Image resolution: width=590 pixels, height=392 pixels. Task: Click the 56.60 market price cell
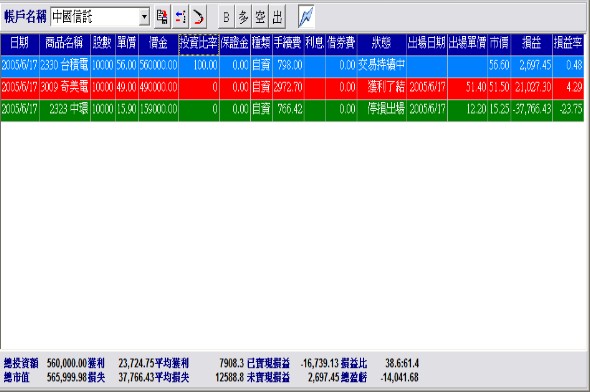click(499, 65)
